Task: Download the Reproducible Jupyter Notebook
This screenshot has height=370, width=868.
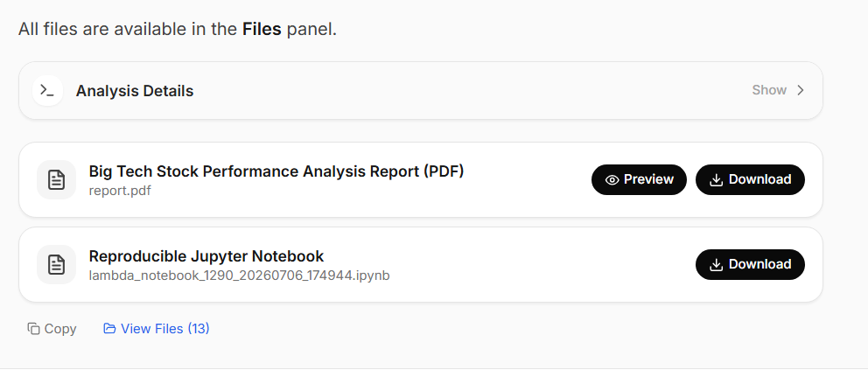Action: 750,264
